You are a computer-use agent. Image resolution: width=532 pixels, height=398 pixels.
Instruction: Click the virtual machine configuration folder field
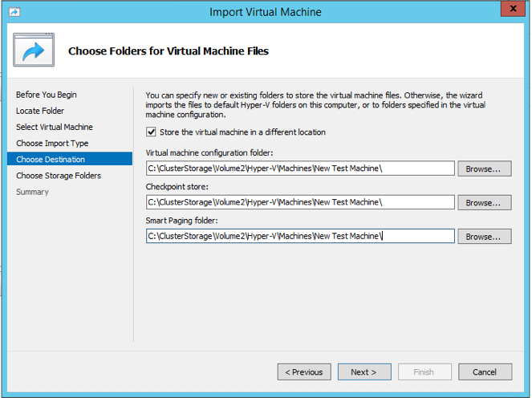point(300,169)
